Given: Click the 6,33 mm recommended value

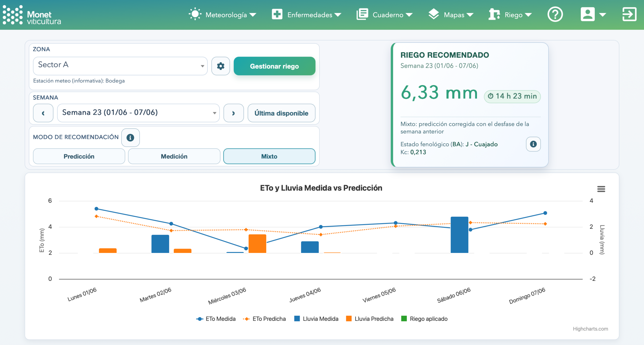Looking at the screenshot, I should point(439,93).
